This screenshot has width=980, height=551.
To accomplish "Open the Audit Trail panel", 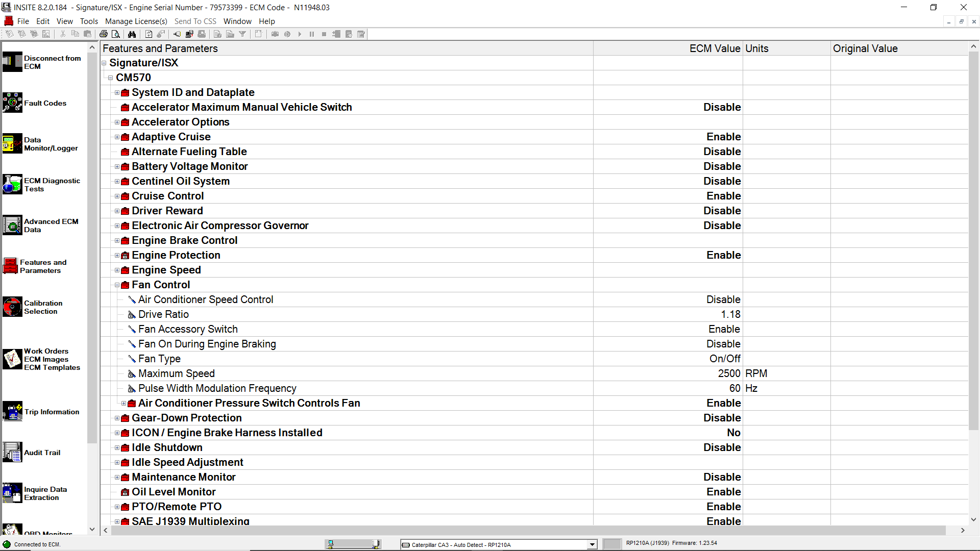I will coord(12,452).
